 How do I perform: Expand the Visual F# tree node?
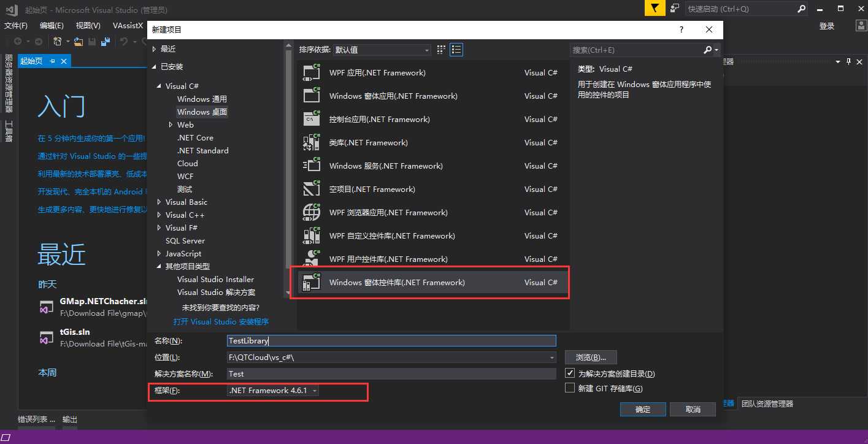pyautogui.click(x=159, y=228)
